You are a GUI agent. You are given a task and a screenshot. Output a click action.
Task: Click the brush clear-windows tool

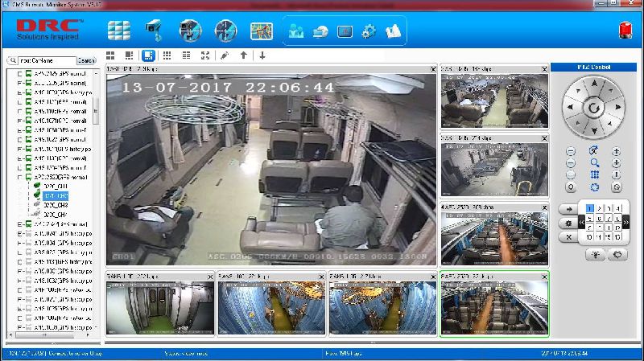[x=225, y=55]
